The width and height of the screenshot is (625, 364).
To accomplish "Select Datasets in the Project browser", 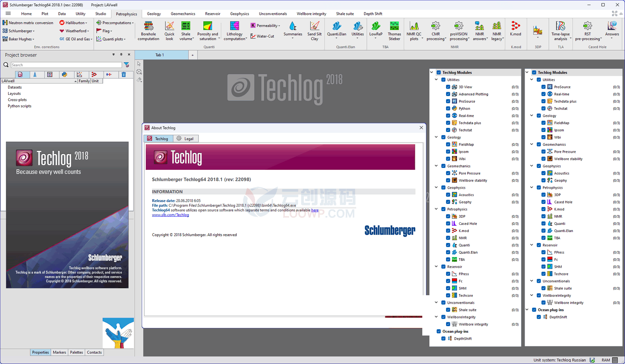I will (x=15, y=87).
